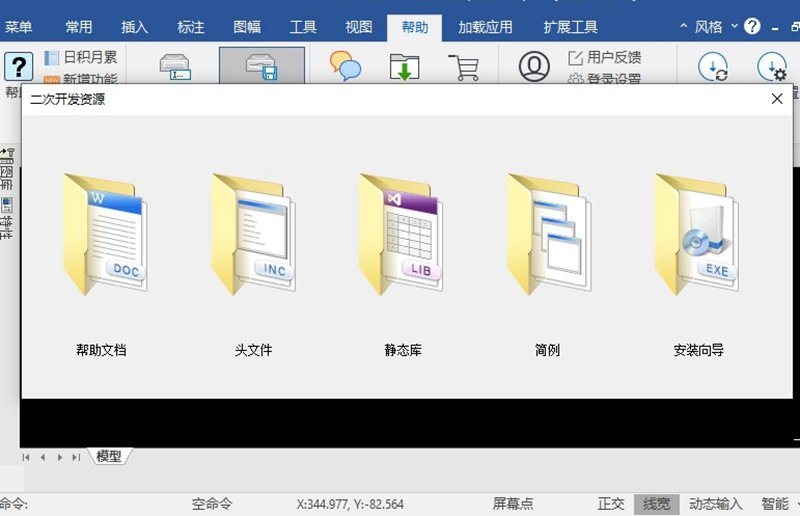Go to the last sheet tab arrow
The height and width of the screenshot is (516, 800).
pos(77,457)
